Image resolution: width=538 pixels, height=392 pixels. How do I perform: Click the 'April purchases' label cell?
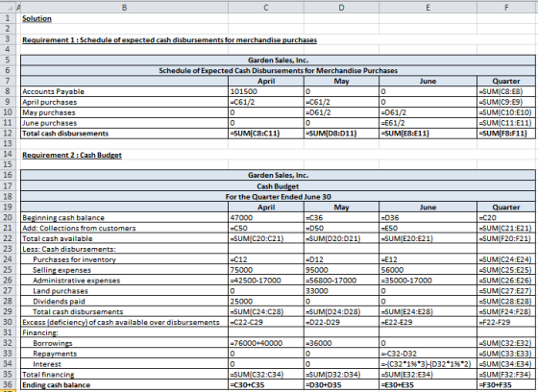tap(124, 102)
